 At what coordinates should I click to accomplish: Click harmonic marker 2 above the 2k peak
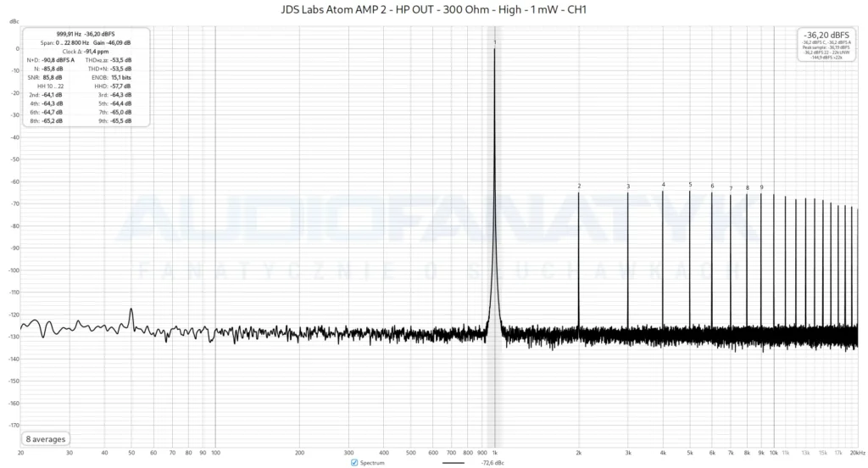579,186
